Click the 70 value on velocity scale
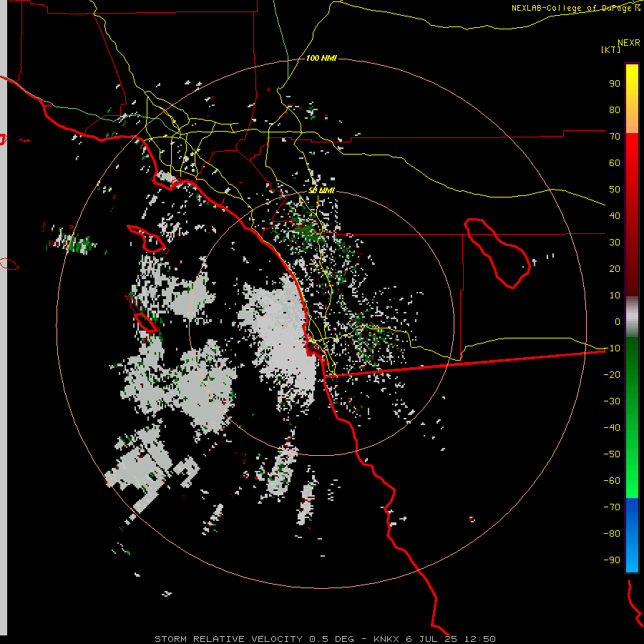 tap(615, 137)
